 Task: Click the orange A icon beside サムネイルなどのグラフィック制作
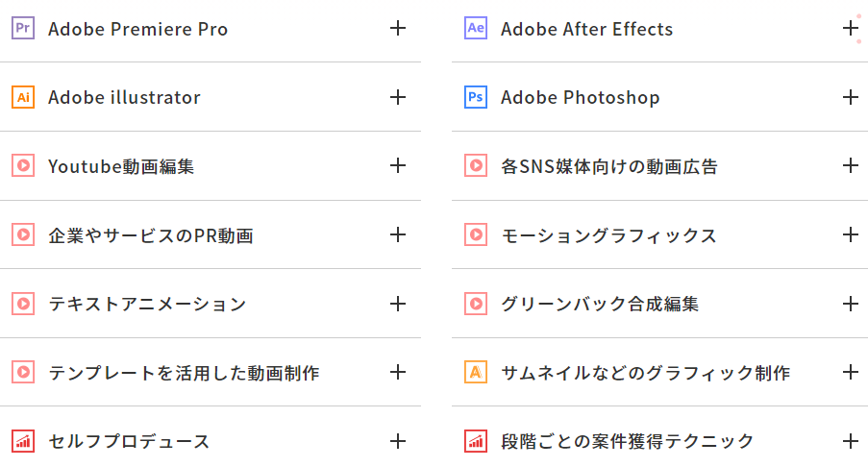pyautogui.click(x=476, y=372)
